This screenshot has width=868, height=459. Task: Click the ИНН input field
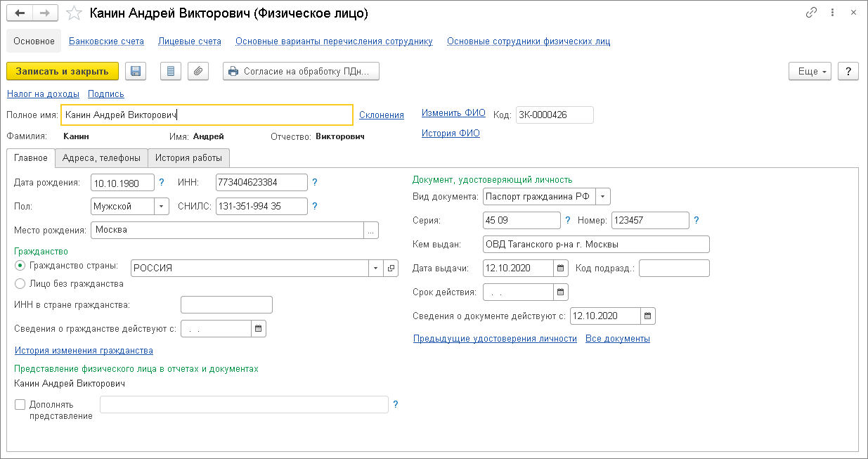point(261,183)
